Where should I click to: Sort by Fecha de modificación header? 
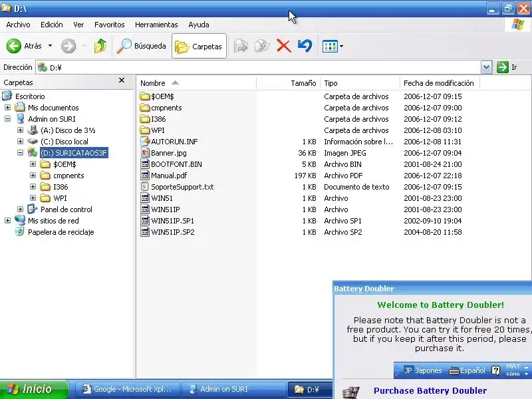tap(440, 83)
